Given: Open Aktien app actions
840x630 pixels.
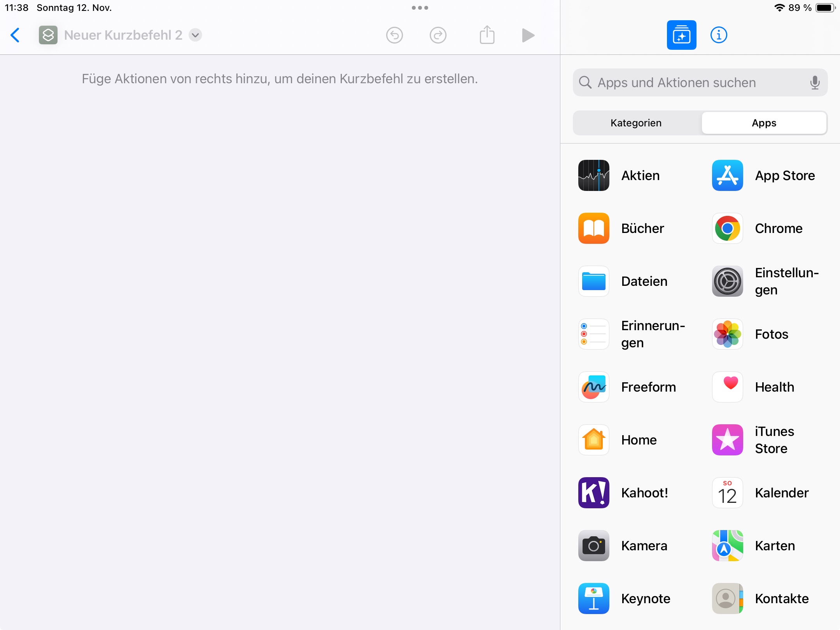Looking at the screenshot, I should point(622,175).
